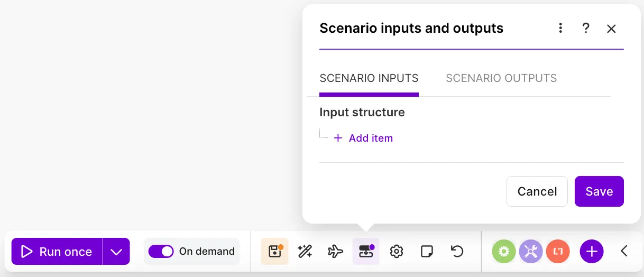Open scenario settings gear icon
This screenshot has height=277, width=644.
tap(397, 251)
